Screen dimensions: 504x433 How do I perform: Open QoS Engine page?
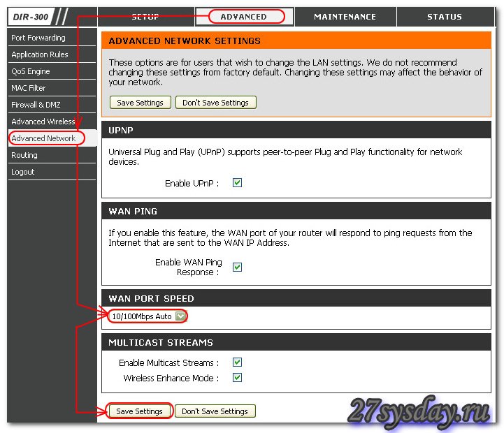click(x=52, y=71)
